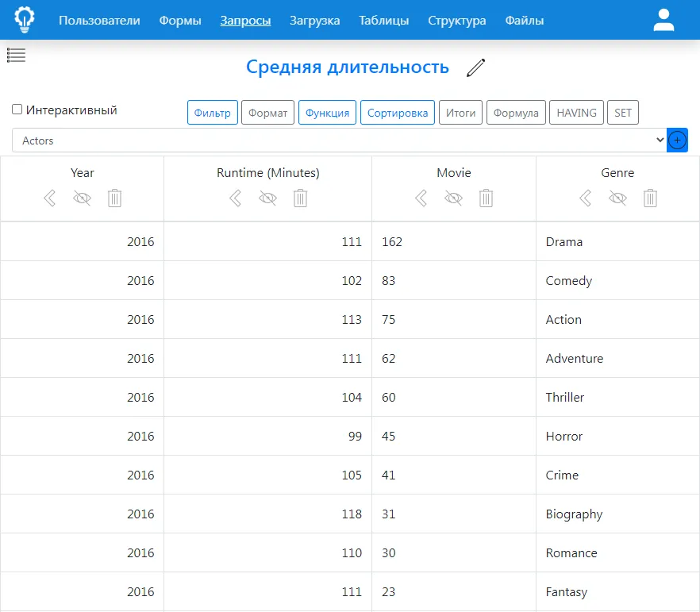Click the Сортировка button
Screen dimensions: 700x612
tap(398, 113)
